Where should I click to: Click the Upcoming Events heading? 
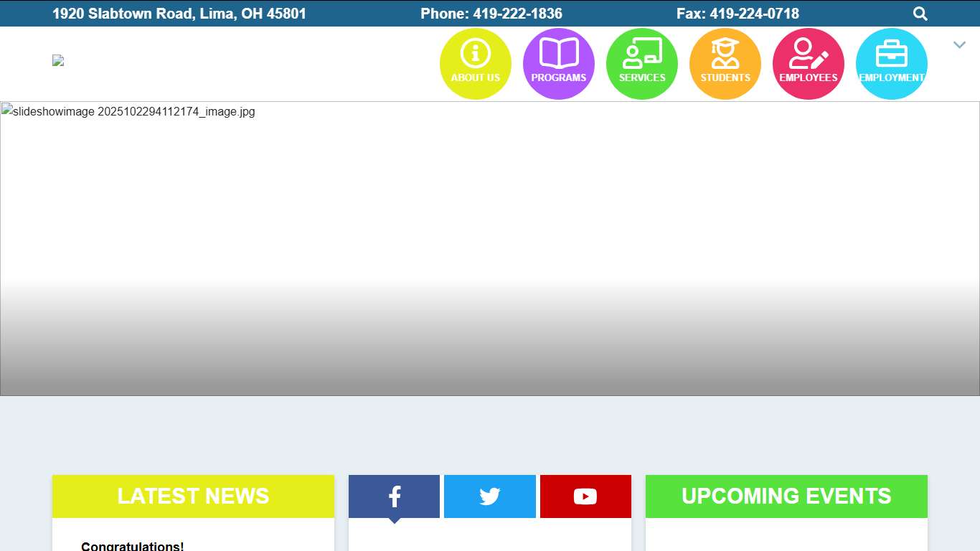tap(786, 496)
